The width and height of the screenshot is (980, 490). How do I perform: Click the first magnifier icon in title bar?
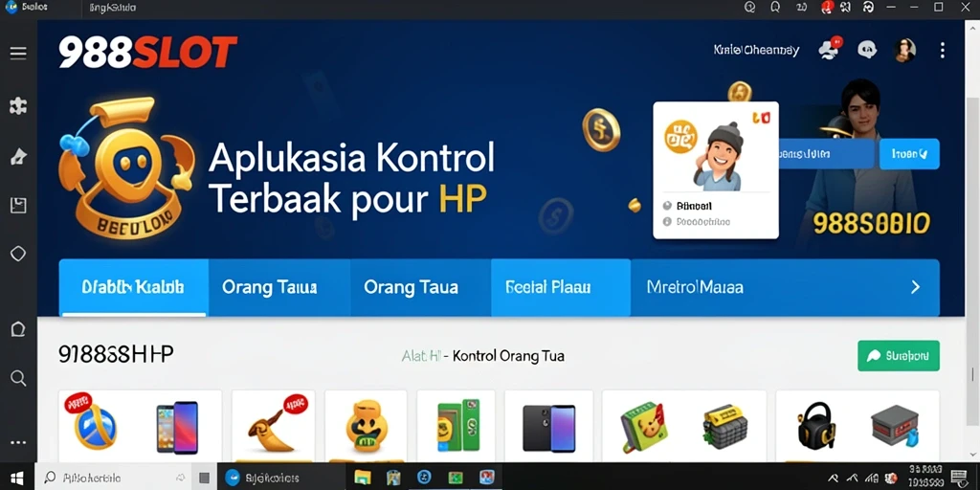point(750,8)
